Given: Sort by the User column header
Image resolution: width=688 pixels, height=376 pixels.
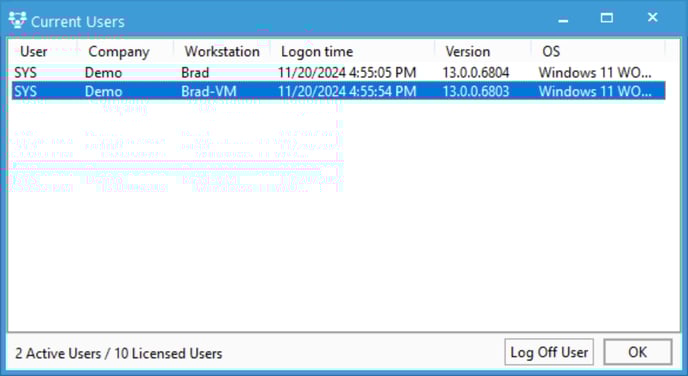Looking at the screenshot, I should pos(33,52).
